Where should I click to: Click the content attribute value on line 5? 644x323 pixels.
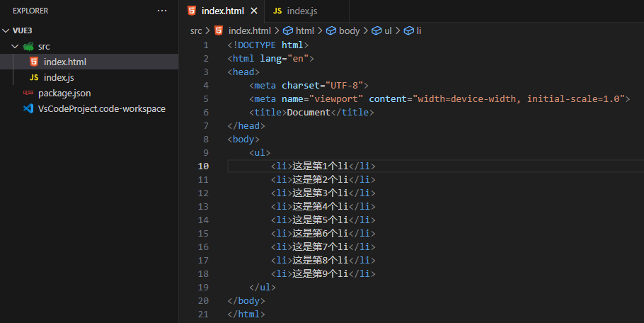pyautogui.click(x=519, y=99)
